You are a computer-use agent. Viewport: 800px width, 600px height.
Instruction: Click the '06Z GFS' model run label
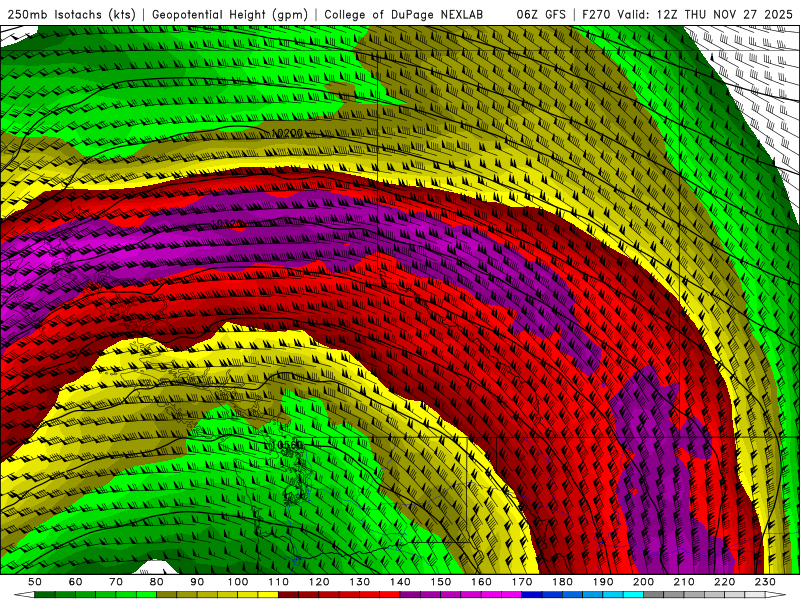tap(541, 14)
